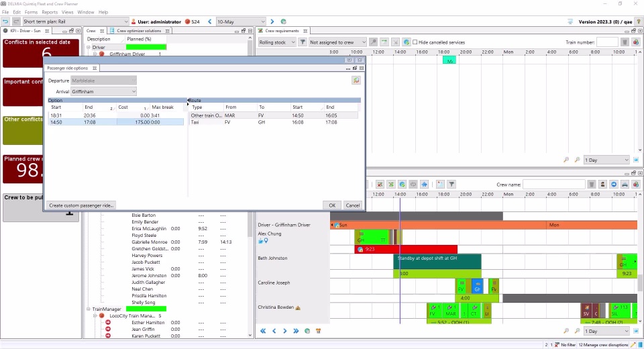Image resolution: width=644 pixels, height=349 pixels.
Task: Open the 1 Day dropdown in Crew requirements
Action: tap(606, 160)
